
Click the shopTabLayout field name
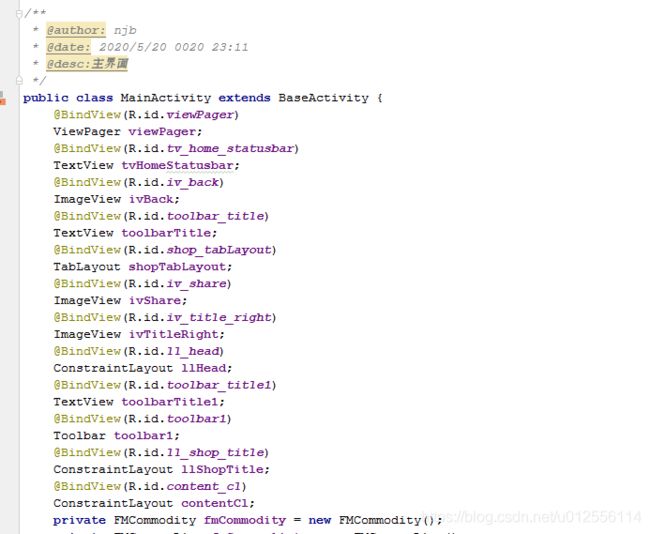click(x=177, y=267)
